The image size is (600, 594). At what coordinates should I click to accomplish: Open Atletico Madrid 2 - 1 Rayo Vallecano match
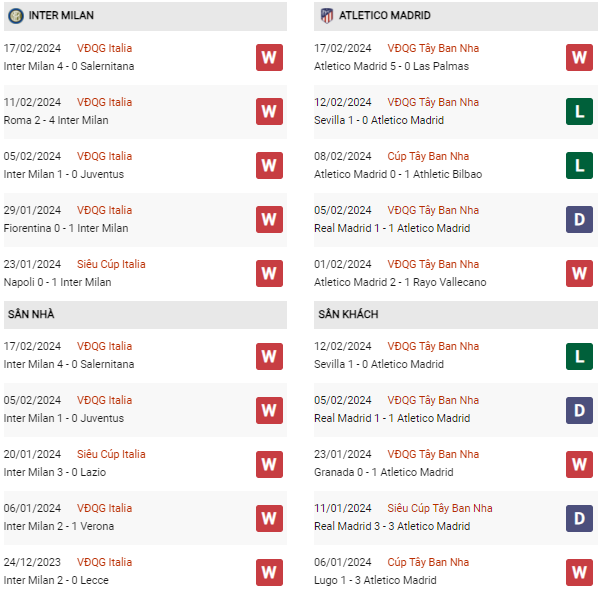click(399, 282)
